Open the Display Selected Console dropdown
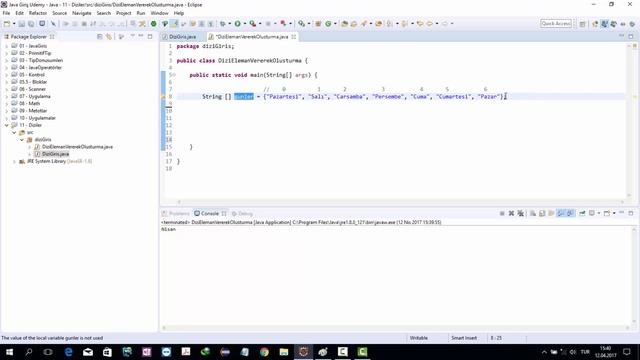Screen dimensions: 640x360 click(x=599, y=213)
